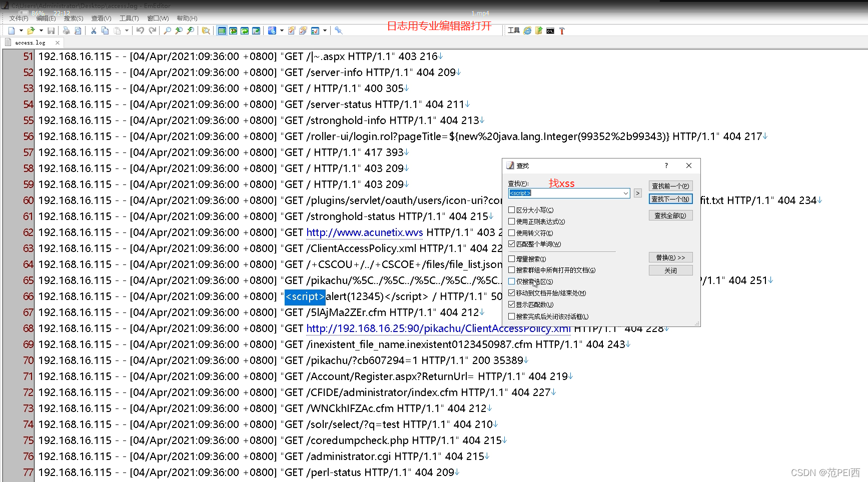
Task: Open the 编辑(E) menu
Action: [x=46, y=18]
